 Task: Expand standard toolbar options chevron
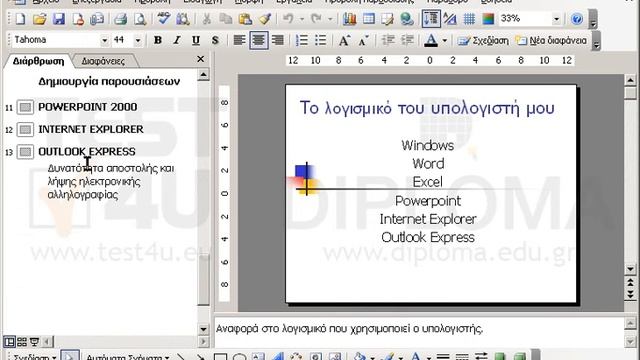593,20
